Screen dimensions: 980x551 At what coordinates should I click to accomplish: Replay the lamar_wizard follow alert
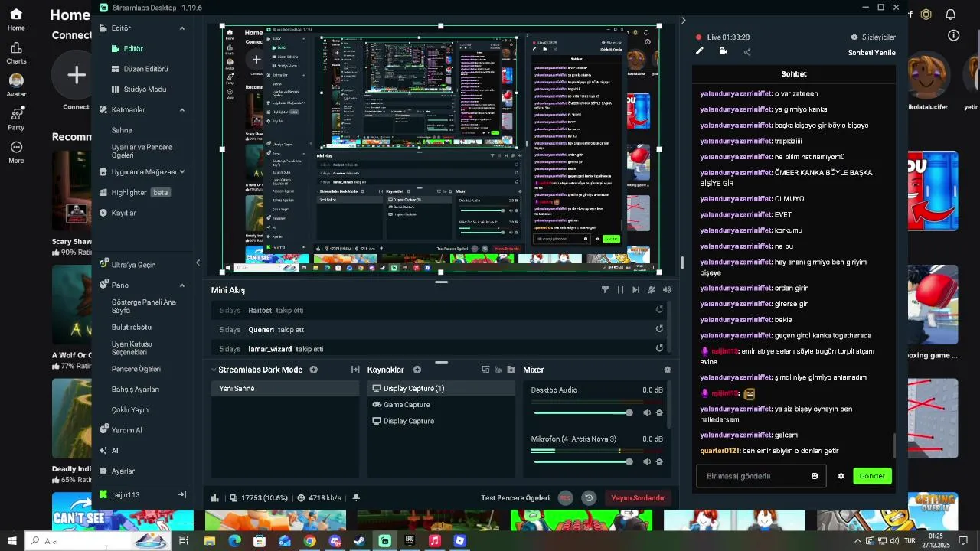(659, 348)
